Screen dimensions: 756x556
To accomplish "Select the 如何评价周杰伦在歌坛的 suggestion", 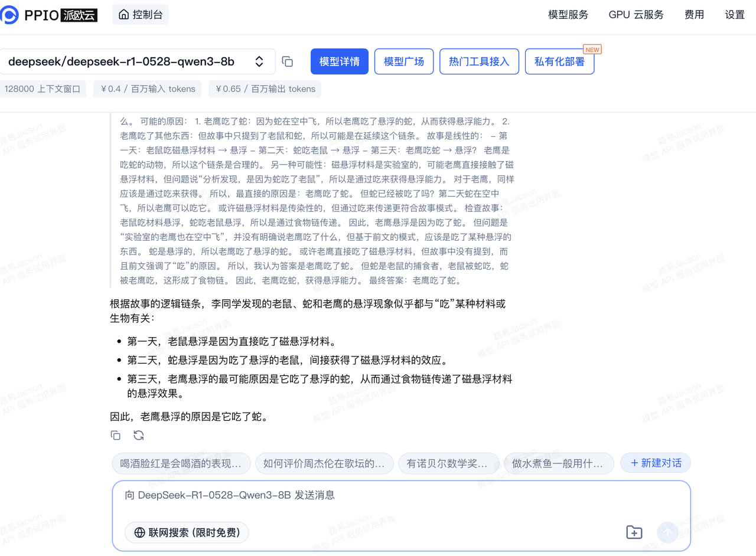I will click(324, 463).
